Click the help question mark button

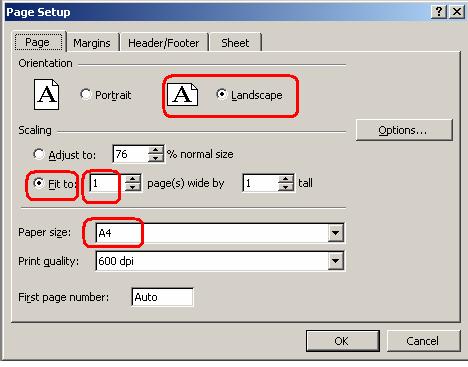[x=439, y=12]
